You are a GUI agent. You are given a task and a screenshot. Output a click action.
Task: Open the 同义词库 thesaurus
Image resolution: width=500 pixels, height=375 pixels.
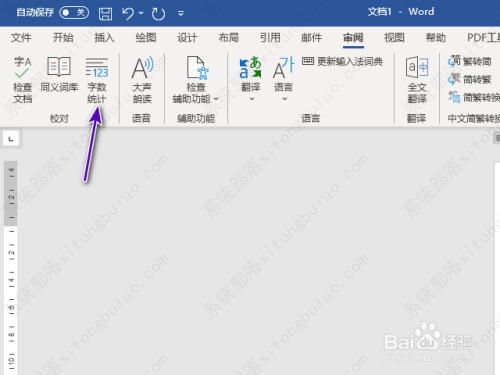59,75
